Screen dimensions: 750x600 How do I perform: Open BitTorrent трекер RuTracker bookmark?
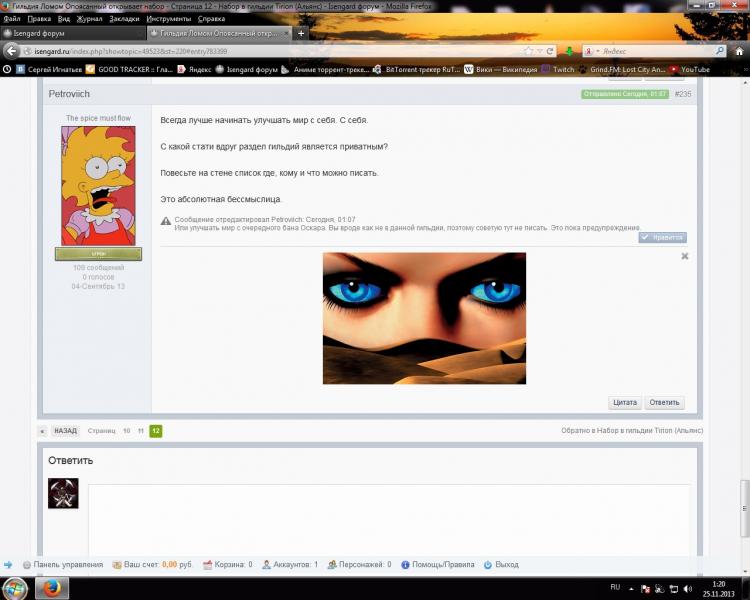pyautogui.click(x=417, y=69)
